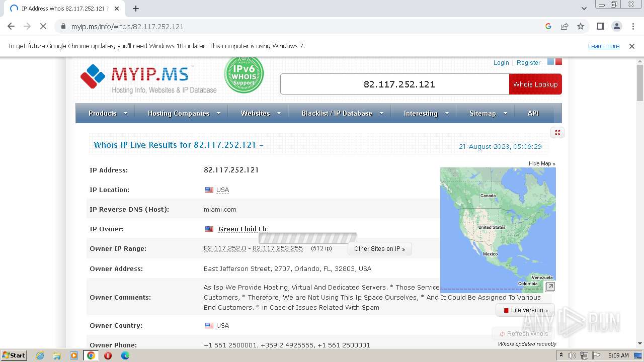The height and width of the screenshot is (362, 644).
Task: Click the volume icon in system tray
Action: click(572, 355)
